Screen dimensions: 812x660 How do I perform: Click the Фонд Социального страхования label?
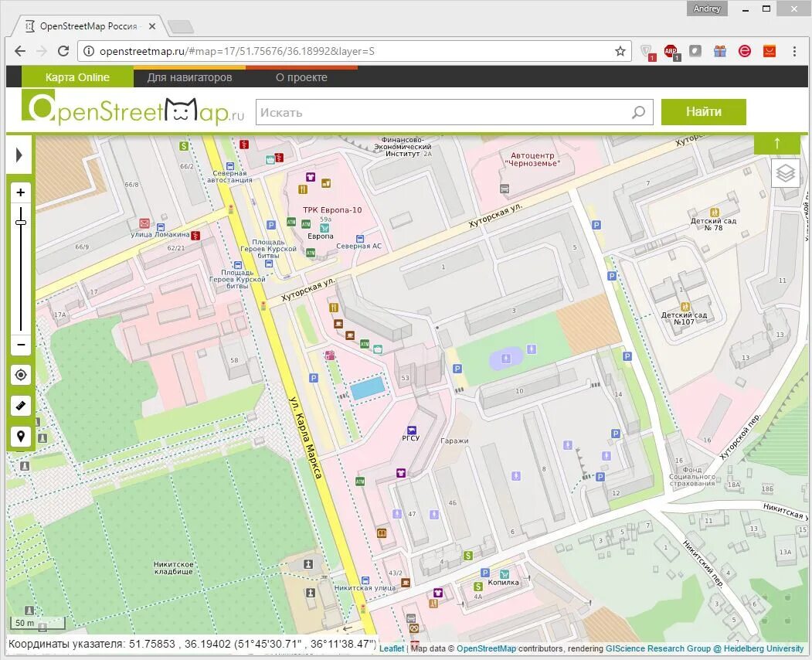[x=691, y=477]
